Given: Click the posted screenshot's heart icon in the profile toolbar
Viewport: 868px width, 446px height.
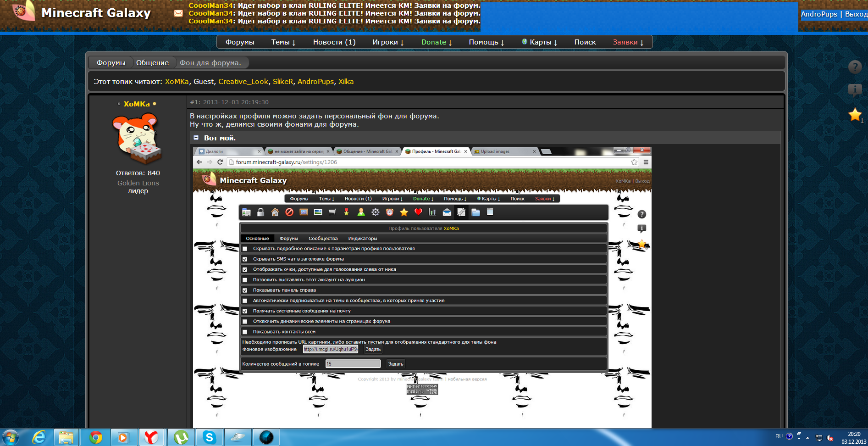Looking at the screenshot, I should coord(418,212).
